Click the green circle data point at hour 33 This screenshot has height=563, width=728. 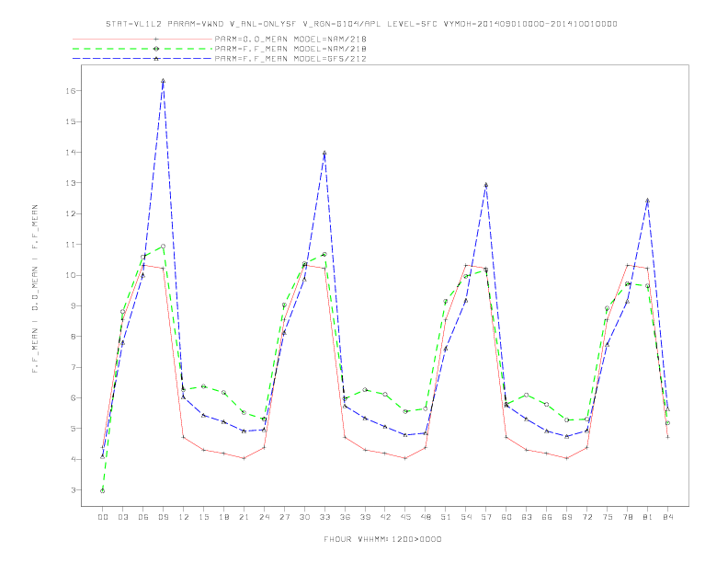324,255
